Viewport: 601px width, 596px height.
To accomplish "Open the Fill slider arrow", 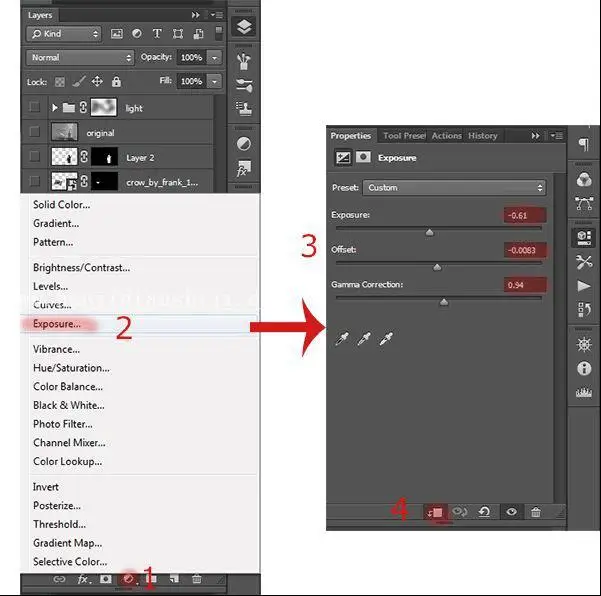I will point(215,81).
